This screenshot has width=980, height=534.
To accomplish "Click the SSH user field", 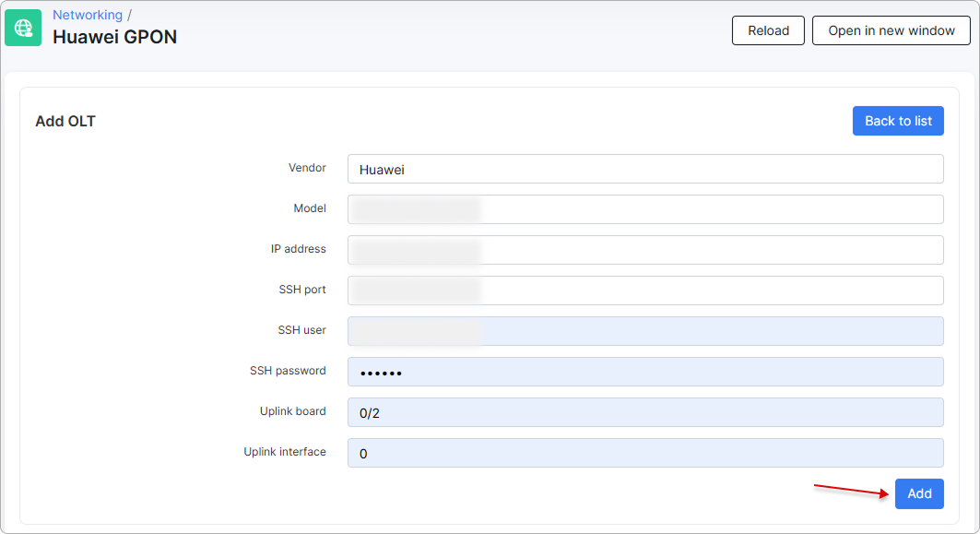I will [645, 330].
